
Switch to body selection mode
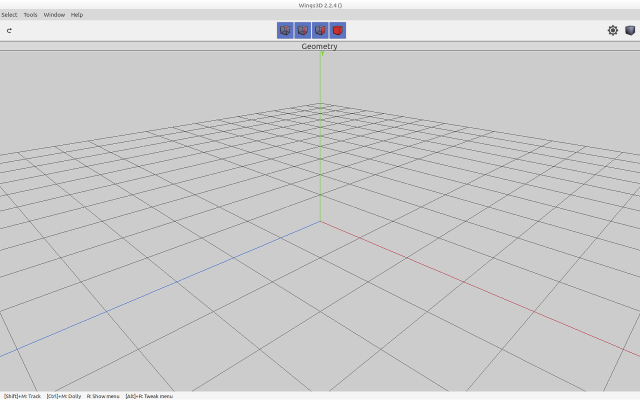338,31
